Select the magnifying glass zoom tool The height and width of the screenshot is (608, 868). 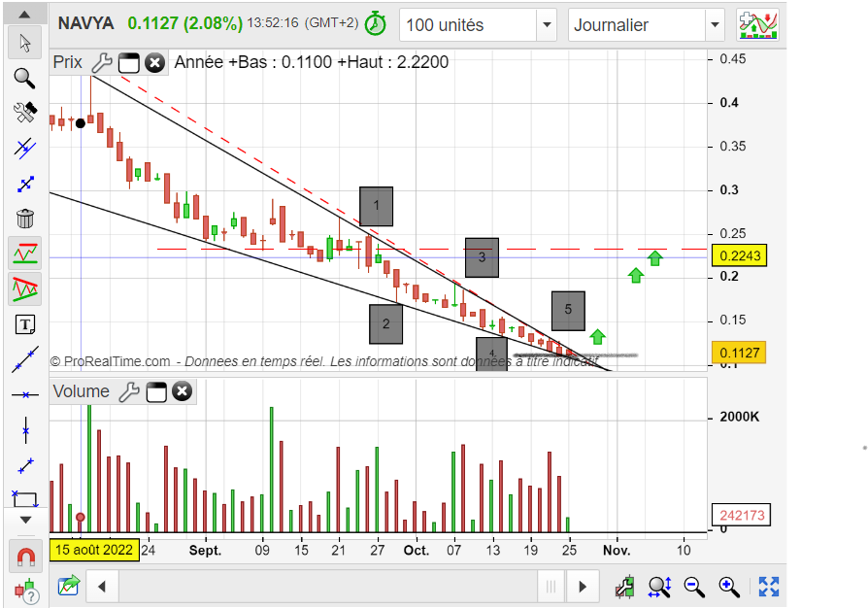[25, 78]
